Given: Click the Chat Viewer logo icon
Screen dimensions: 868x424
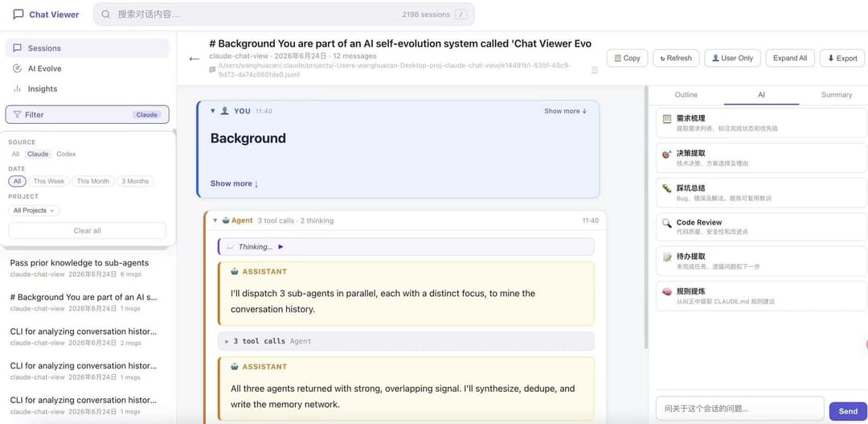Looking at the screenshot, I should tap(18, 14).
